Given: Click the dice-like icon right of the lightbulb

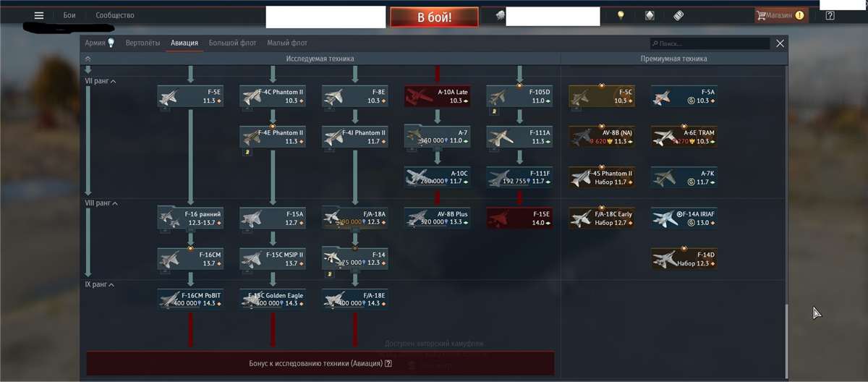Looking at the screenshot, I should coord(649,15).
